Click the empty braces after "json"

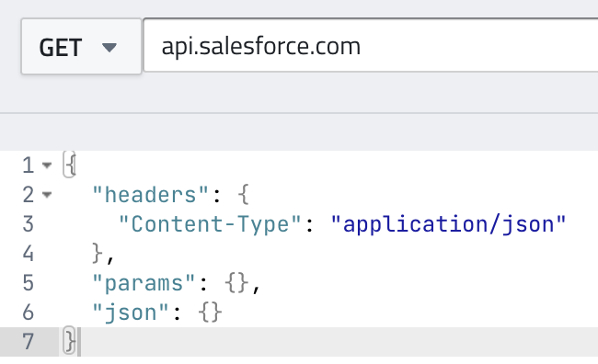coord(210,313)
